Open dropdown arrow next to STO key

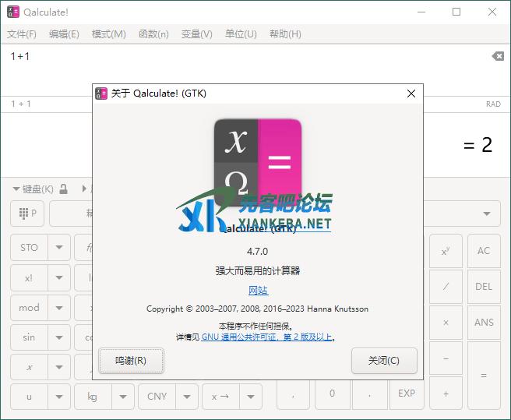tap(59, 248)
